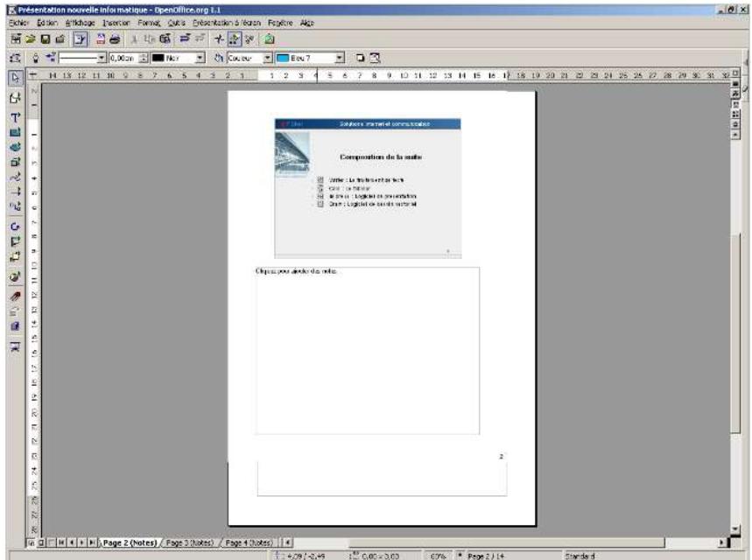Open the Aide menu
The height and width of the screenshot is (560, 752).
[x=307, y=23]
